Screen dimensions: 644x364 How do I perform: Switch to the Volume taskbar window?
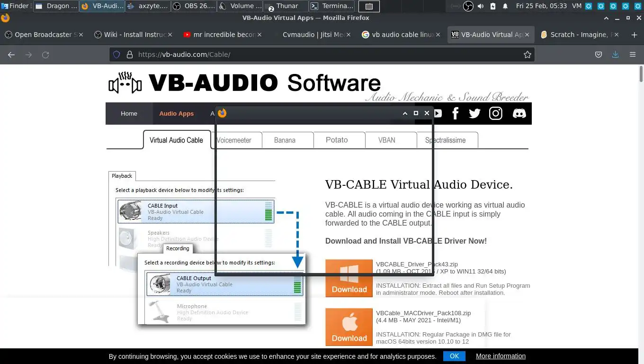coord(240,6)
